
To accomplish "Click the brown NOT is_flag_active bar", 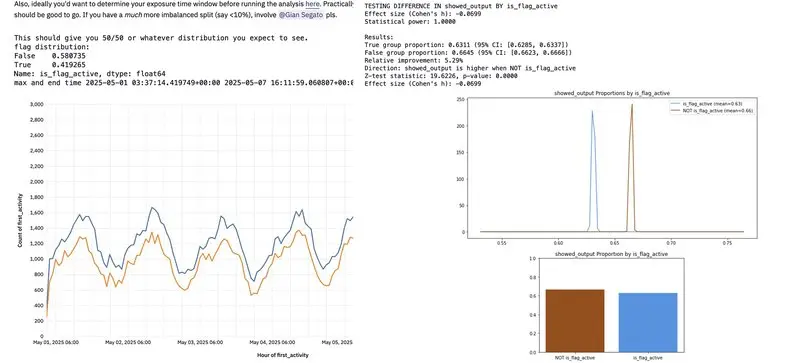I will pyautogui.click(x=575, y=321).
